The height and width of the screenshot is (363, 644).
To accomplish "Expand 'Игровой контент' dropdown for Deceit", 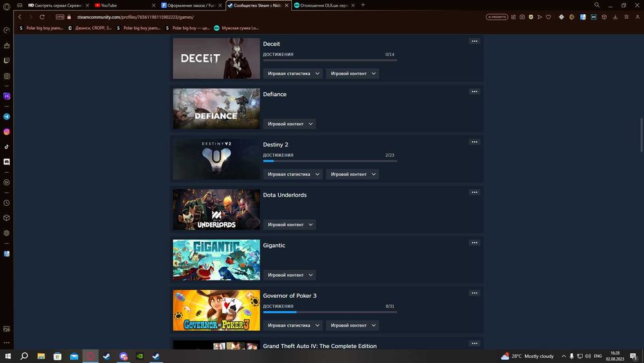I will pos(353,74).
